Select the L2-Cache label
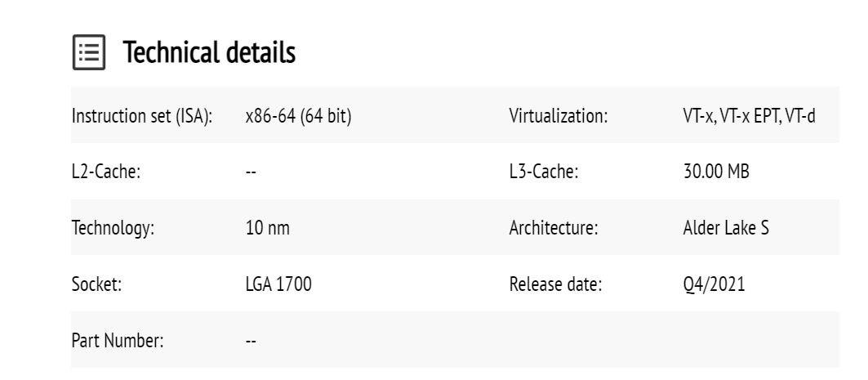The height and width of the screenshot is (380, 868). pos(107,173)
